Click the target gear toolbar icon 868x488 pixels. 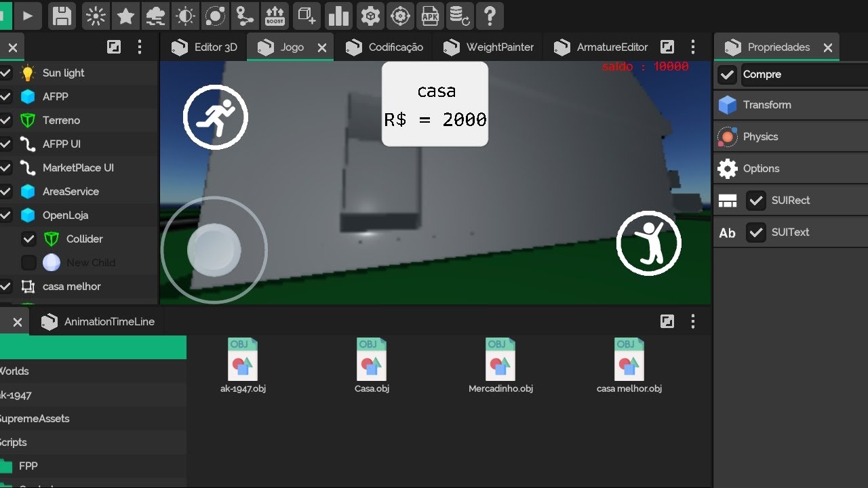click(401, 15)
